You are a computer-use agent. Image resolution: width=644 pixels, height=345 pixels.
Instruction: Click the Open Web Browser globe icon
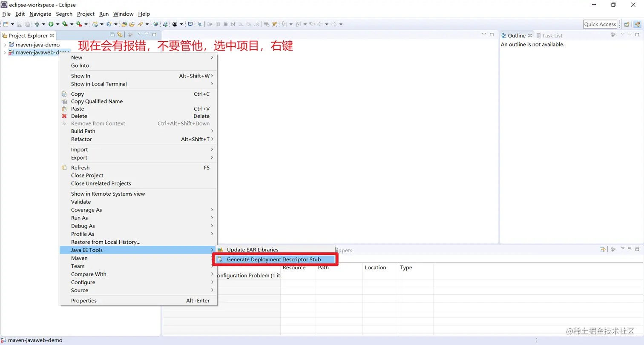[155, 24]
